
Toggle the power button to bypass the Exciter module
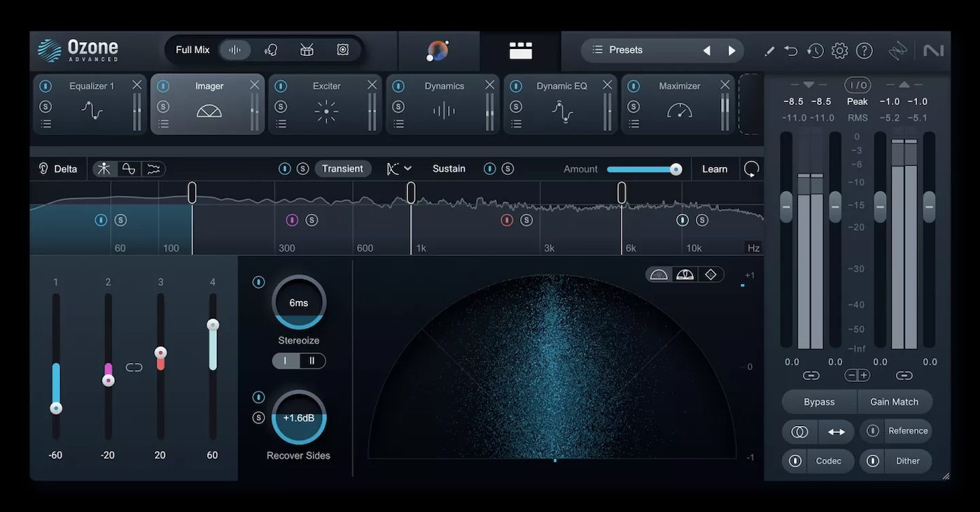(x=281, y=85)
